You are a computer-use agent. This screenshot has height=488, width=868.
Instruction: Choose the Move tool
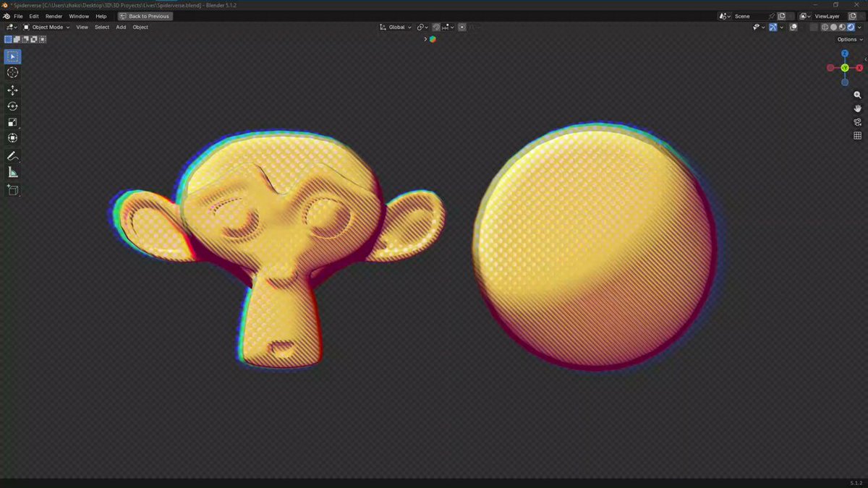[x=12, y=90]
